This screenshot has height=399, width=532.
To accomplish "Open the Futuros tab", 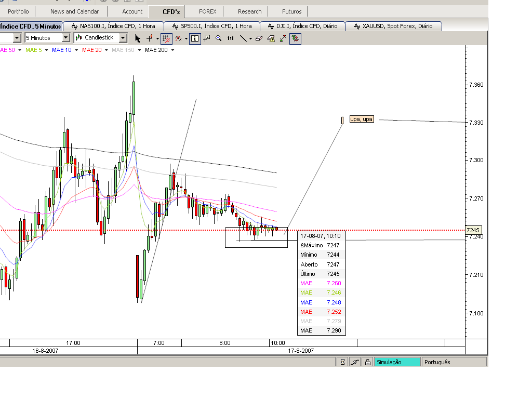I will [292, 11].
